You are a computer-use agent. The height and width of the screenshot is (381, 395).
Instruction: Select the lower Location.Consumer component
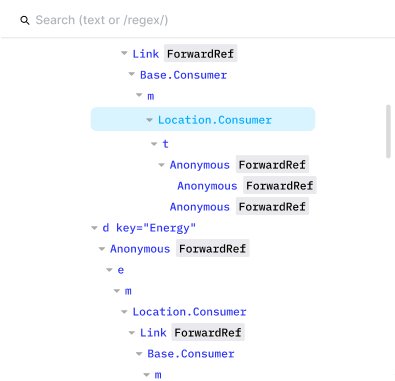(x=189, y=312)
